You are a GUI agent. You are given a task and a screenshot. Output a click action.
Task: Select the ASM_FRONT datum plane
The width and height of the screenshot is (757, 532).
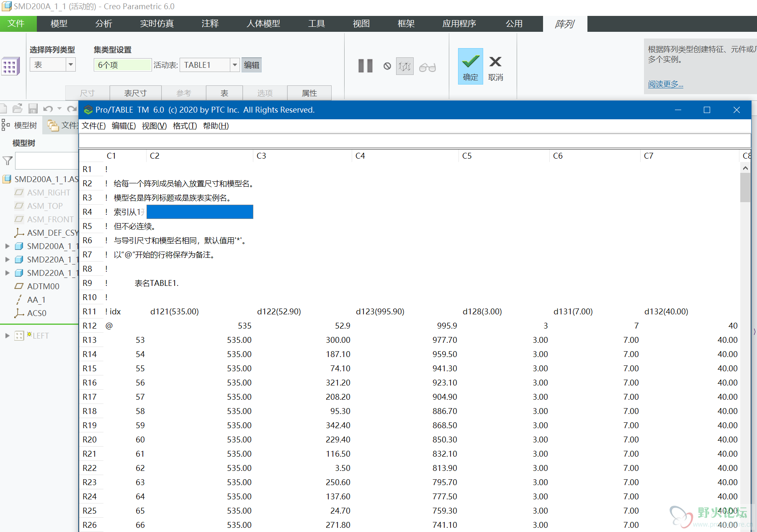click(x=44, y=219)
